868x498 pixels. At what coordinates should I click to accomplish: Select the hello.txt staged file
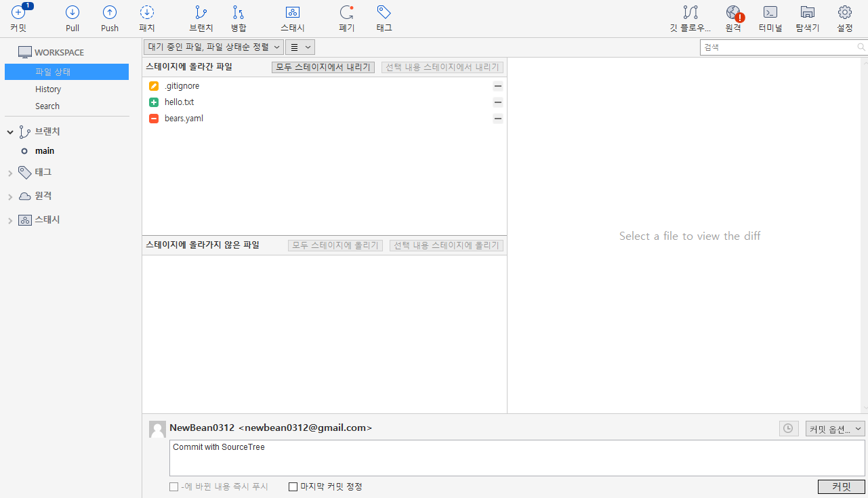(325, 102)
